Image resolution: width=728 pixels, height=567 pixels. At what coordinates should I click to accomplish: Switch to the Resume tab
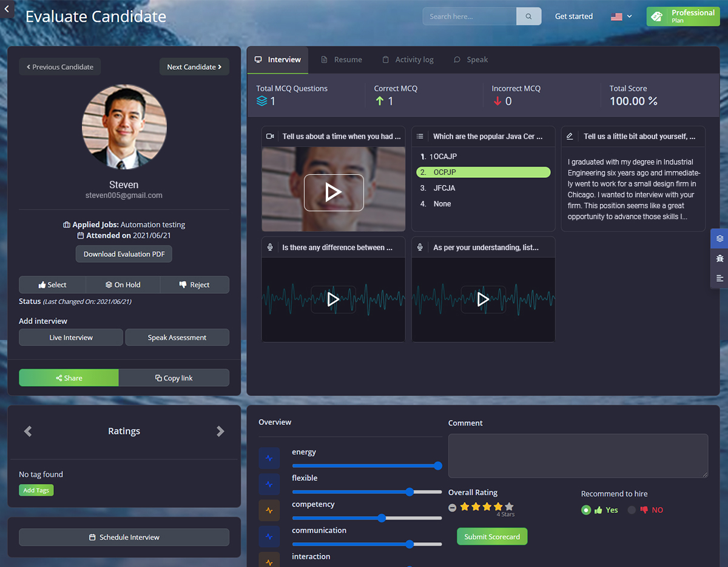point(342,59)
